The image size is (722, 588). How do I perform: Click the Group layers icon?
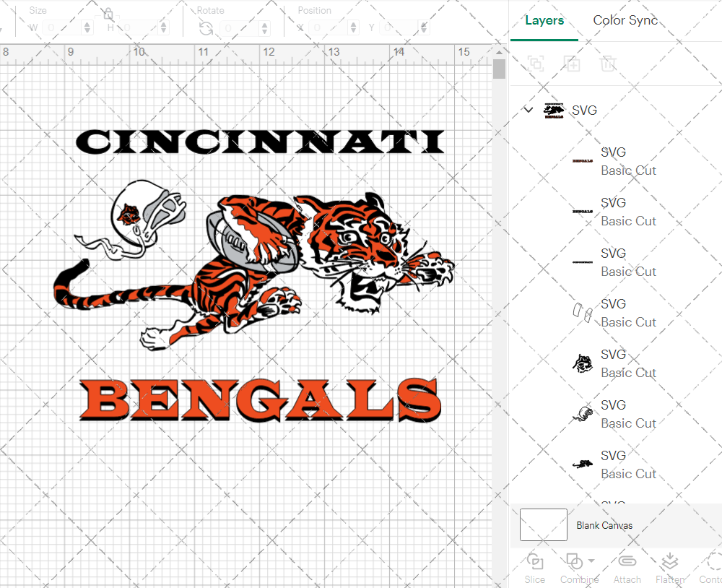[x=536, y=64]
